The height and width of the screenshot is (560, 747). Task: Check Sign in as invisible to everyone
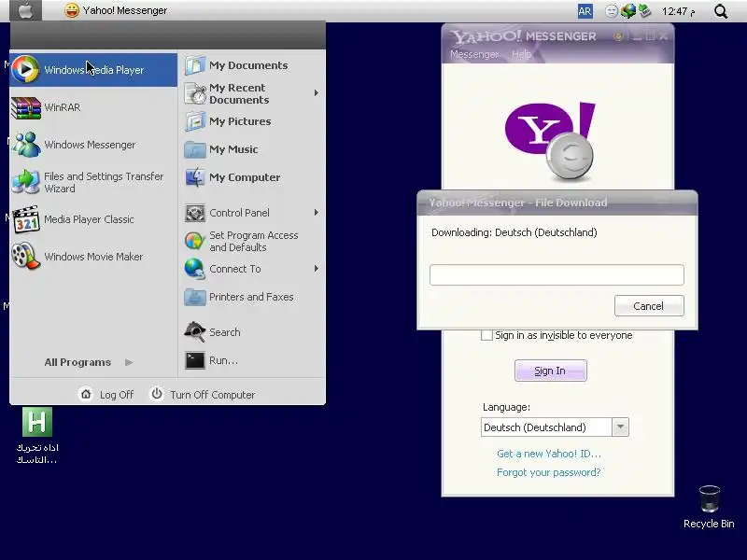point(486,335)
